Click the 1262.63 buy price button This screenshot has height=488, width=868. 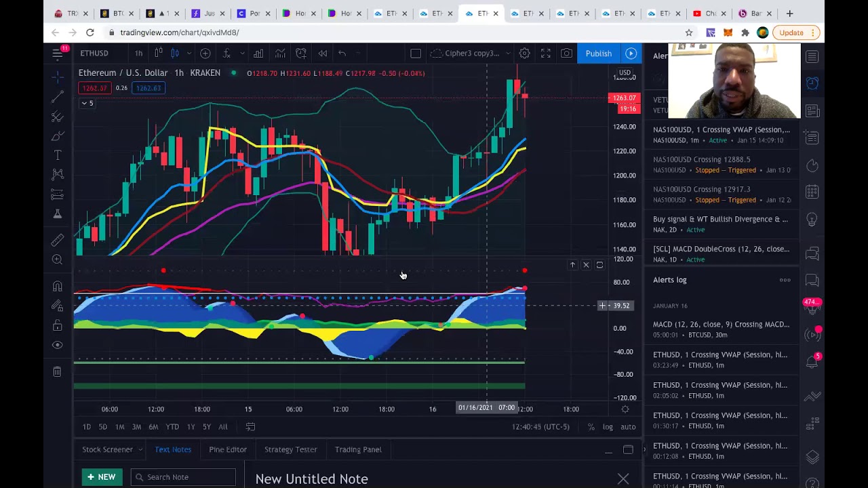point(149,87)
